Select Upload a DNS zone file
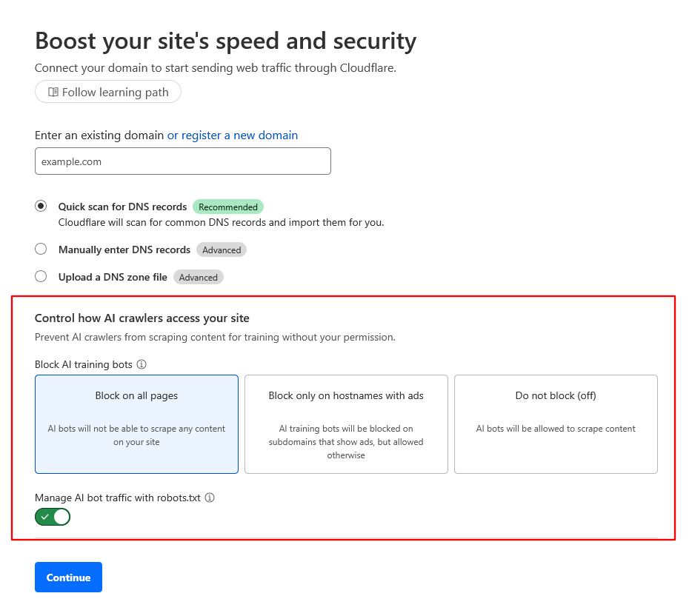The image size is (692, 616). [x=41, y=276]
